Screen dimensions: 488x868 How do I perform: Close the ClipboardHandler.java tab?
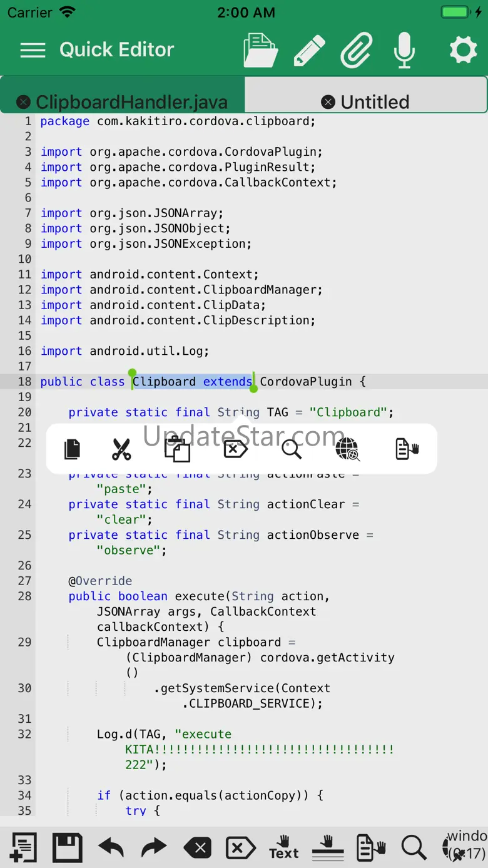pos(23,102)
